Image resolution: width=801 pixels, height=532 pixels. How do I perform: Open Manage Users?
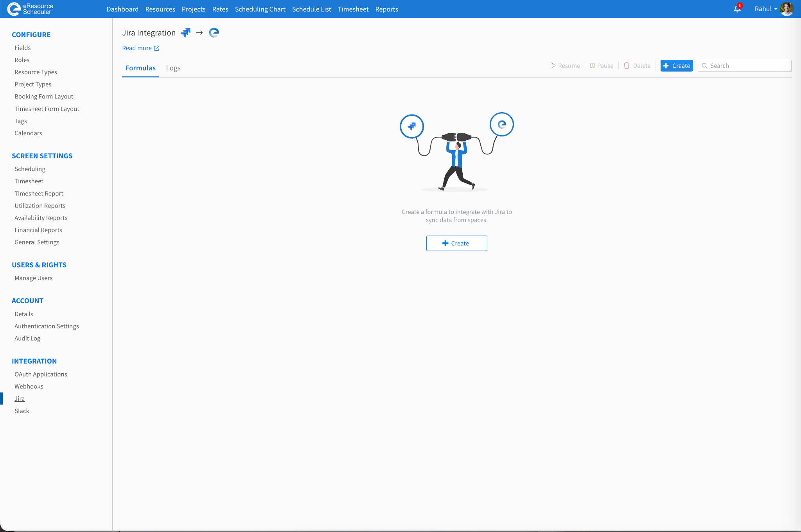pyautogui.click(x=33, y=278)
